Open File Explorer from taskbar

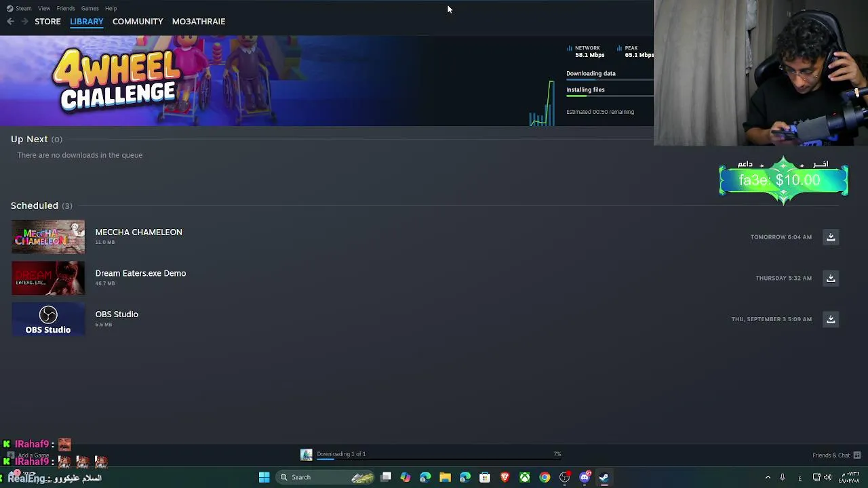pyautogui.click(x=445, y=477)
